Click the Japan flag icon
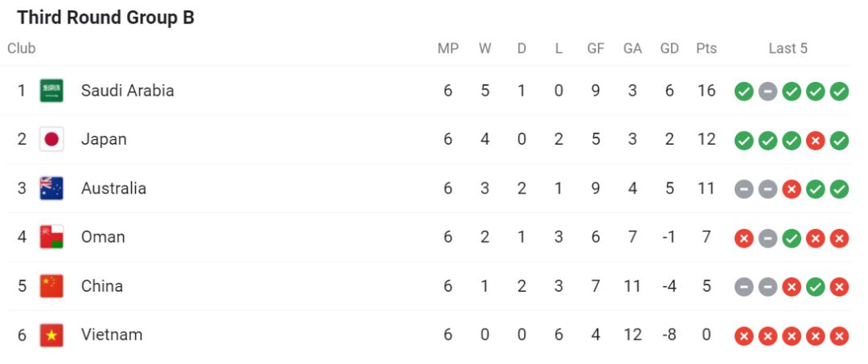Screen dimensions: 868x364 (x=51, y=140)
